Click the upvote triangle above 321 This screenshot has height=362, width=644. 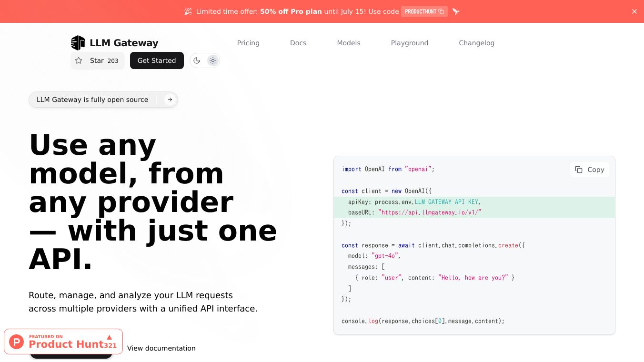[x=109, y=337]
